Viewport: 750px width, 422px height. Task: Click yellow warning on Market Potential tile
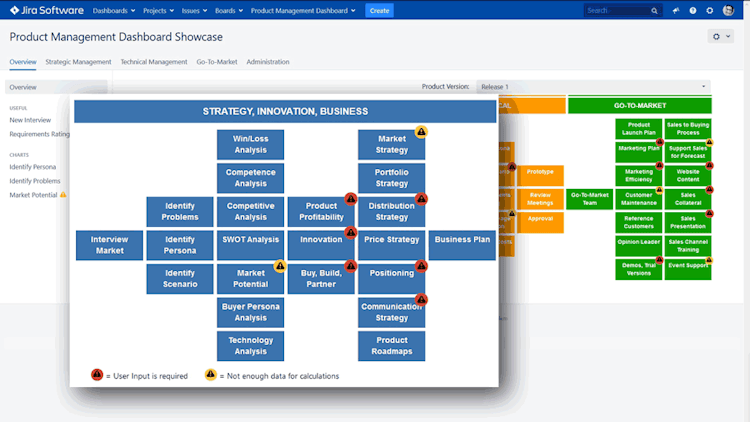(x=280, y=266)
